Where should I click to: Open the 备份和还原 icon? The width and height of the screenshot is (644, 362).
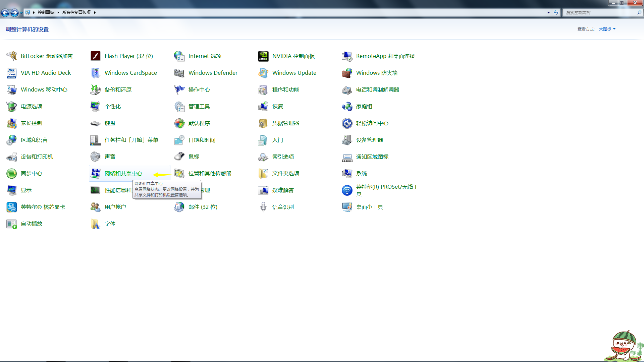(x=96, y=89)
